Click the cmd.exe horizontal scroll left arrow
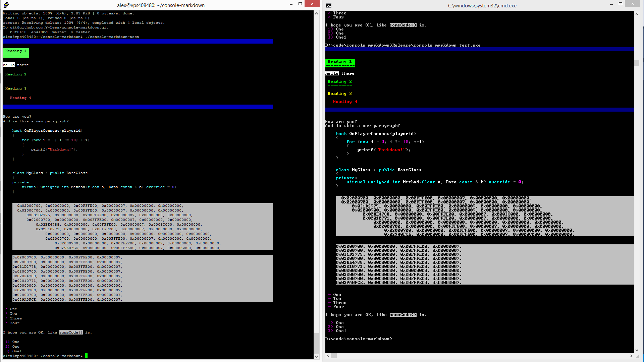This screenshot has width=644, height=362. 328,356
